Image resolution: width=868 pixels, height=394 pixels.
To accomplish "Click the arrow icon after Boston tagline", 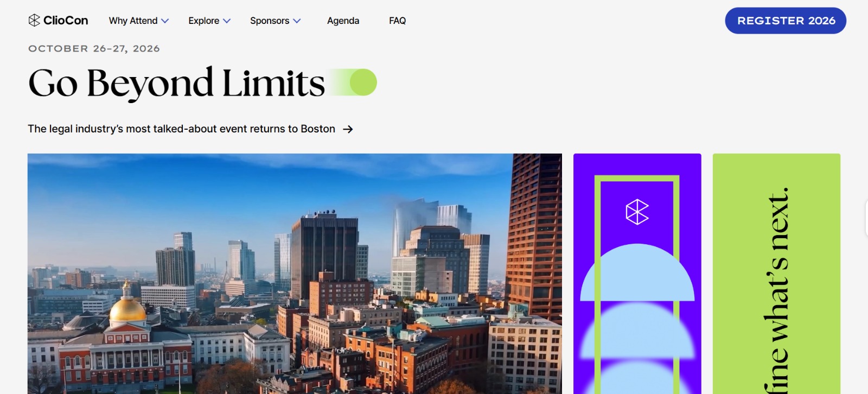I will tap(348, 129).
